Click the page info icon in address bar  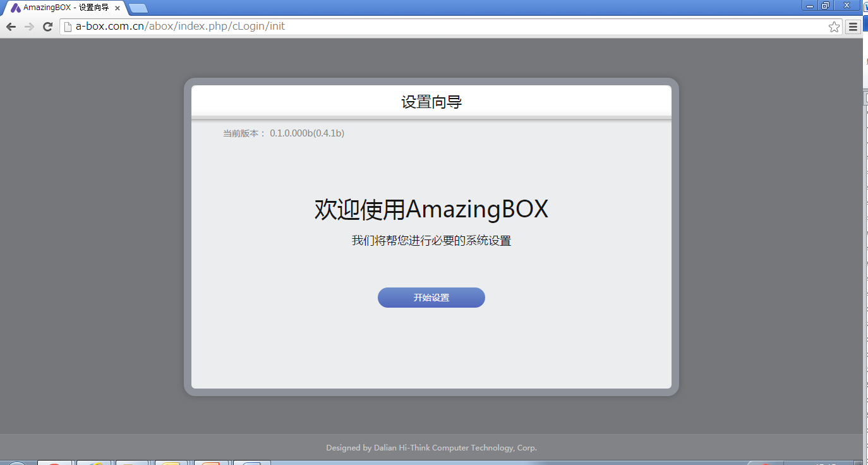pyautogui.click(x=68, y=27)
